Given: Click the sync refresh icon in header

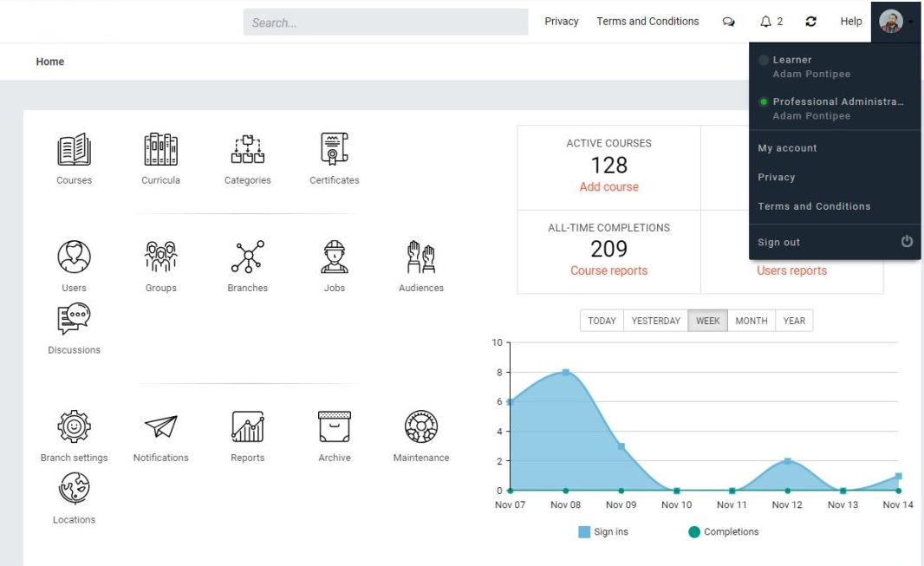Looking at the screenshot, I should click(810, 21).
